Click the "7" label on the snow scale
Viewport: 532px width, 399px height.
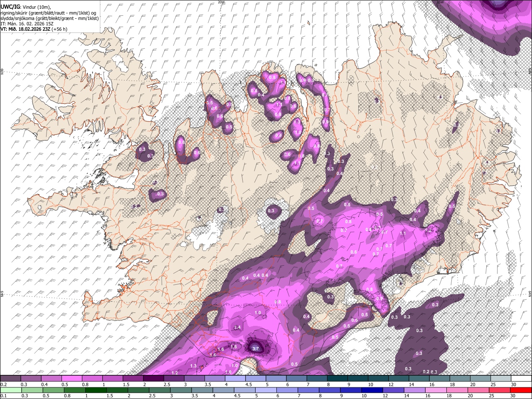coord(308,384)
